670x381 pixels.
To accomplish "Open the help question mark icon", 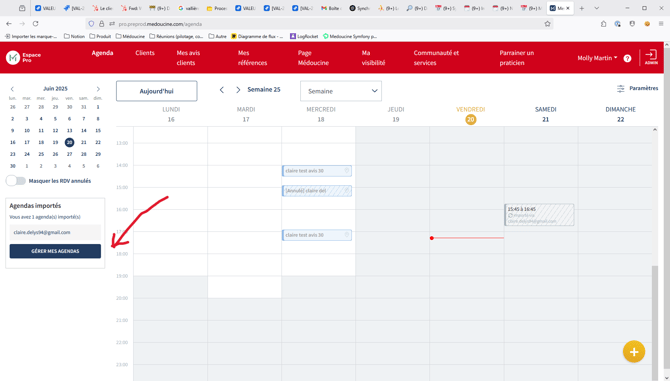I will pyautogui.click(x=627, y=58).
